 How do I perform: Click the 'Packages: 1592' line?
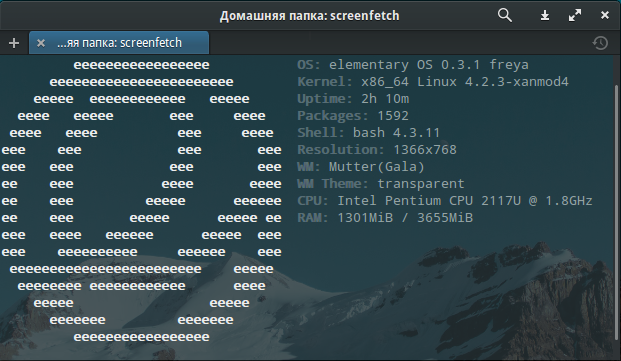(353, 116)
